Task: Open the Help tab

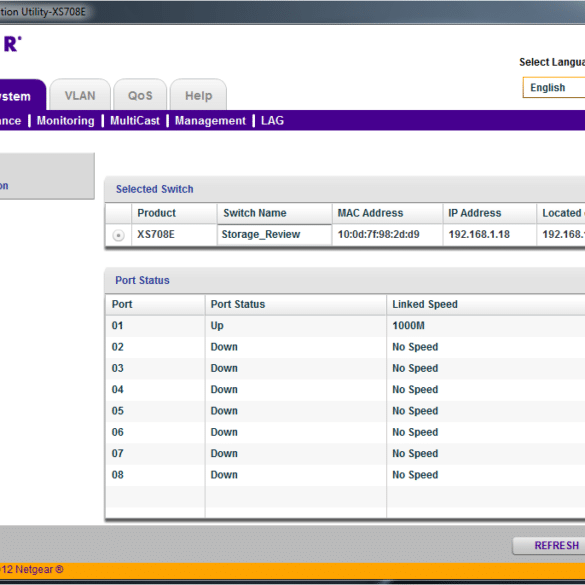Action: [x=198, y=95]
